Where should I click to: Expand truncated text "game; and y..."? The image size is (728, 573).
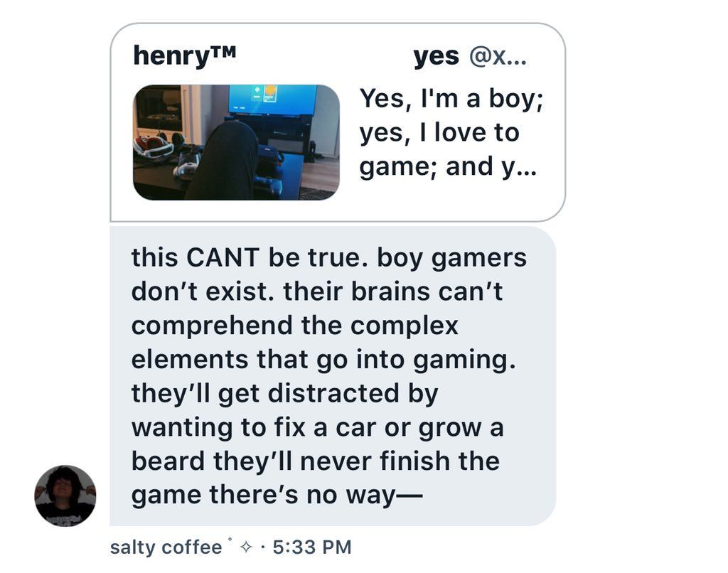448,167
